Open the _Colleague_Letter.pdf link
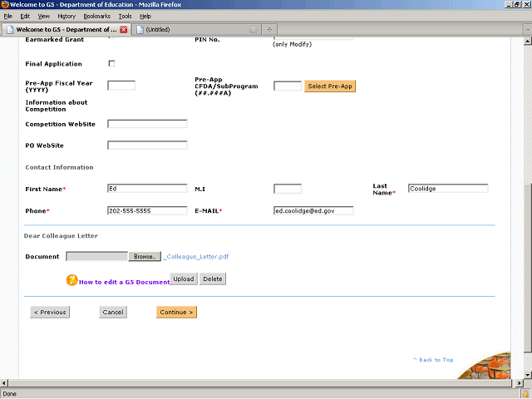532x399 pixels. pos(196,257)
